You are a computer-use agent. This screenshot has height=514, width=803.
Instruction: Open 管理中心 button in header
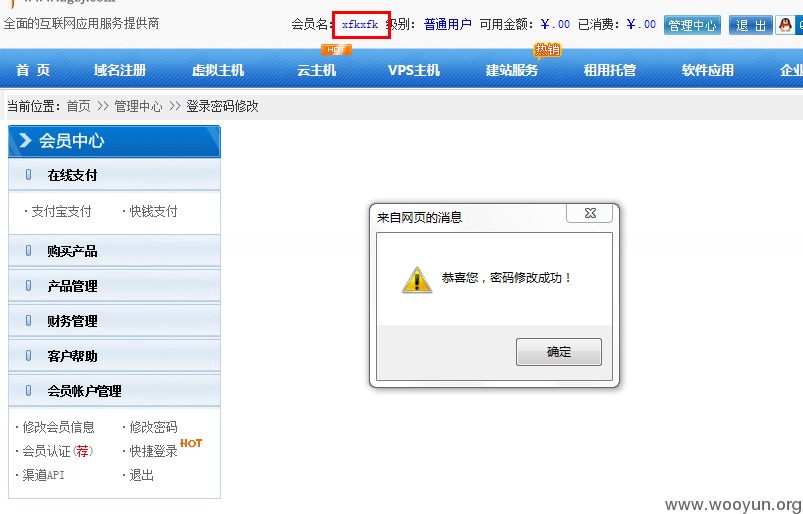[692, 25]
